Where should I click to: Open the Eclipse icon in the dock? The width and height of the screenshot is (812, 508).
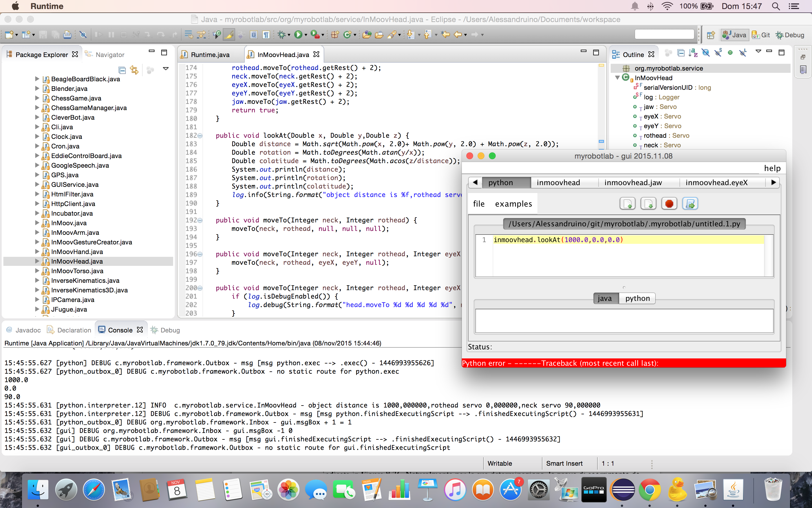pyautogui.click(x=623, y=490)
